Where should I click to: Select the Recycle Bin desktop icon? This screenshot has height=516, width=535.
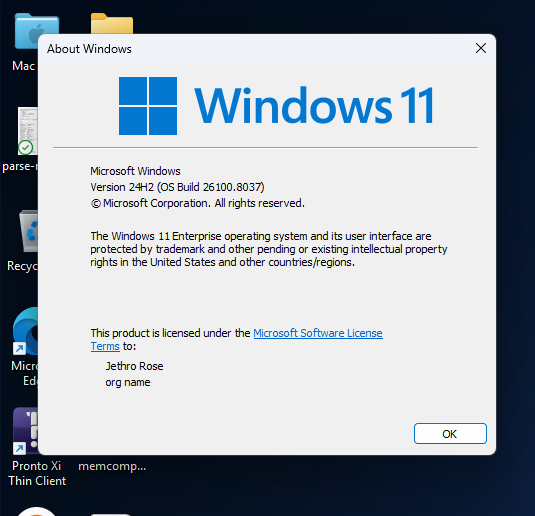tap(28, 231)
